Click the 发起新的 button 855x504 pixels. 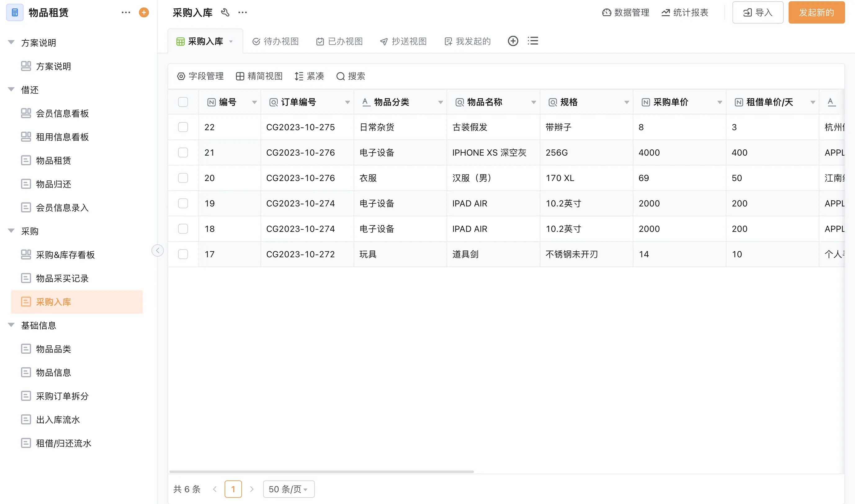(x=816, y=13)
